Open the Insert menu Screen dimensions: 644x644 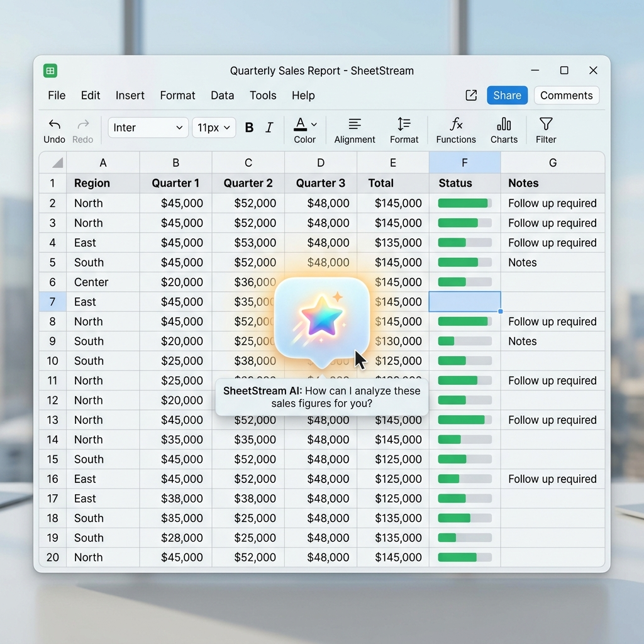(x=130, y=96)
